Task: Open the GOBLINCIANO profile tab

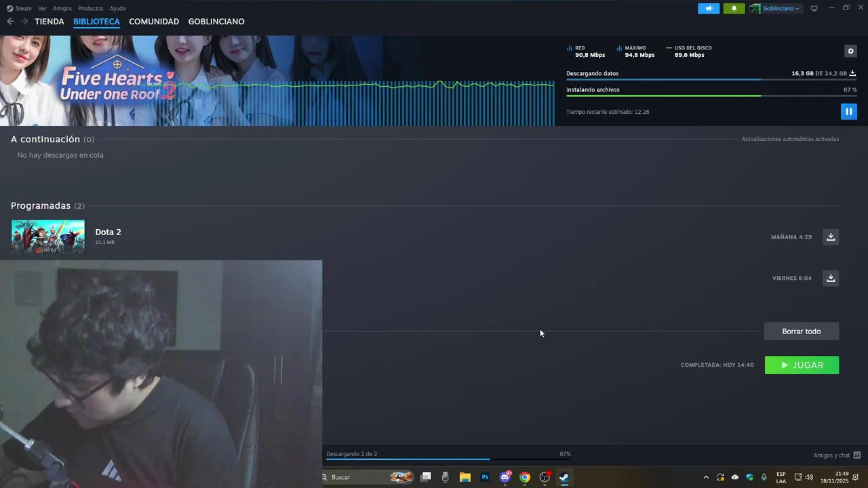Action: point(216,22)
